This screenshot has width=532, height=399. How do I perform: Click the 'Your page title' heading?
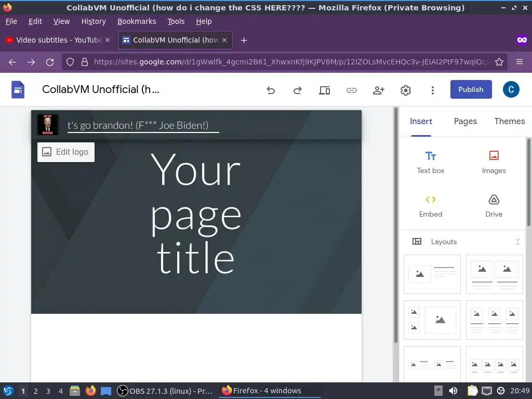click(196, 213)
